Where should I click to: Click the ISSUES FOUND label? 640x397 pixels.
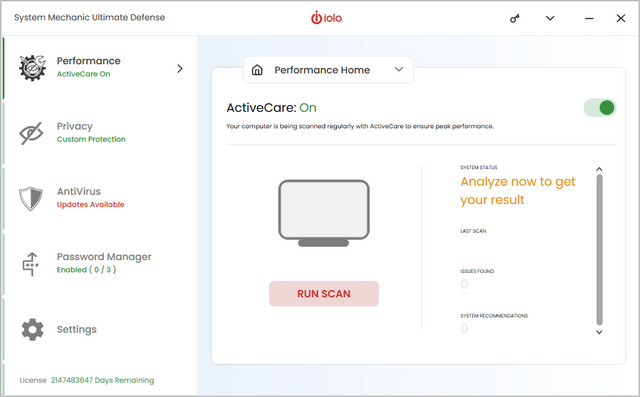(477, 271)
